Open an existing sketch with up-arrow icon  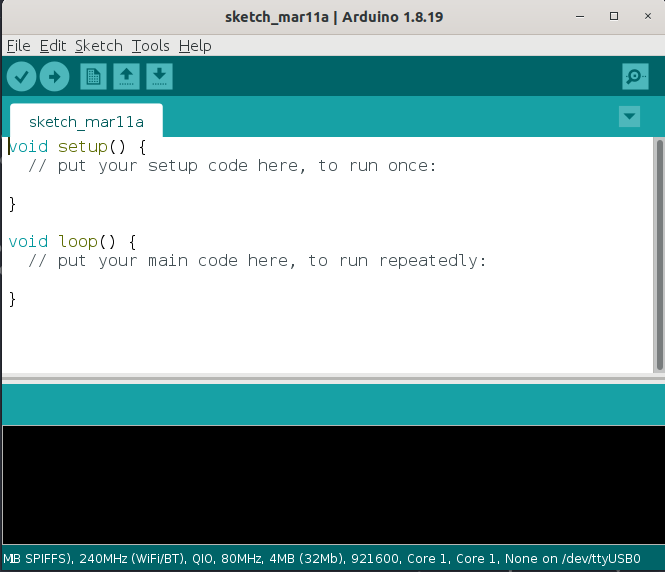126,77
